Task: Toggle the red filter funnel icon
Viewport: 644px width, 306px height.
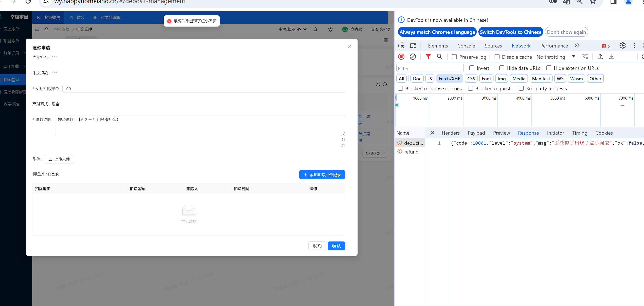Action: [428, 57]
